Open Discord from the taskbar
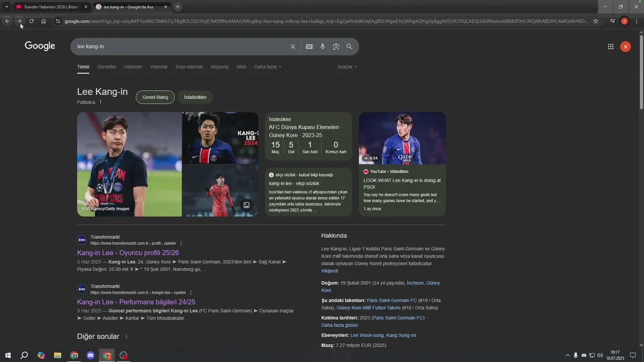The image size is (644, 362). (91, 355)
